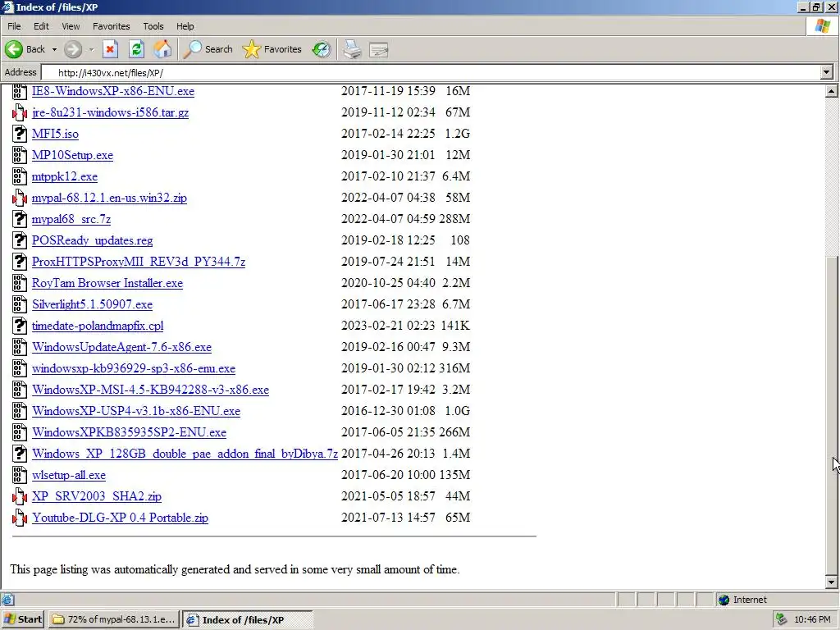Click the archive icon beside XP_SRV2003_SHA2.zip
This screenshot has height=630, width=840.
[x=20, y=496]
